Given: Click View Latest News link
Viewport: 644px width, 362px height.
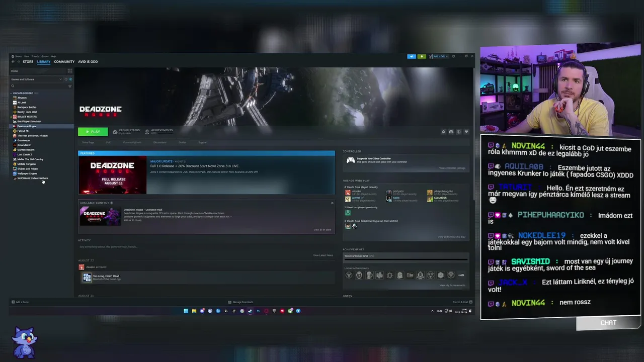Looking at the screenshot, I should [x=323, y=255].
